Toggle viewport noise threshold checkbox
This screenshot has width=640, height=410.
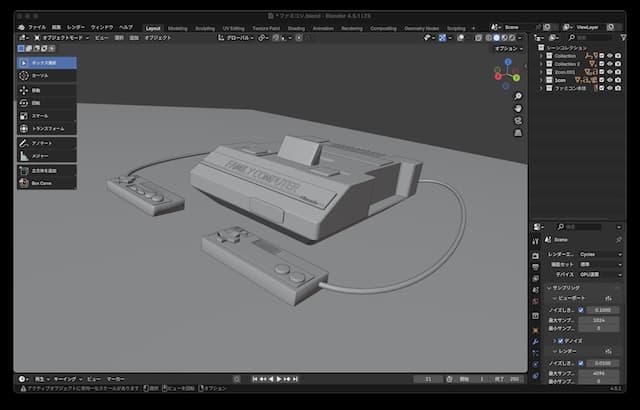click(581, 310)
